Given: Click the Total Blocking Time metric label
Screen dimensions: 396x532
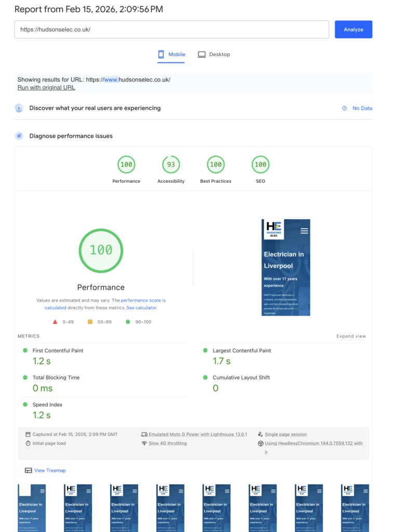Looking at the screenshot, I should click(x=56, y=378).
